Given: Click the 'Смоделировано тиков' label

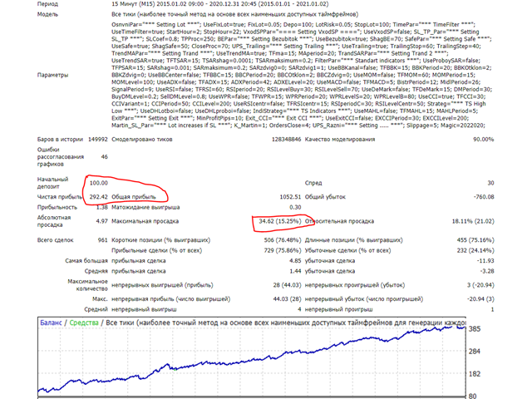Looking at the screenshot, I should 142,139.
